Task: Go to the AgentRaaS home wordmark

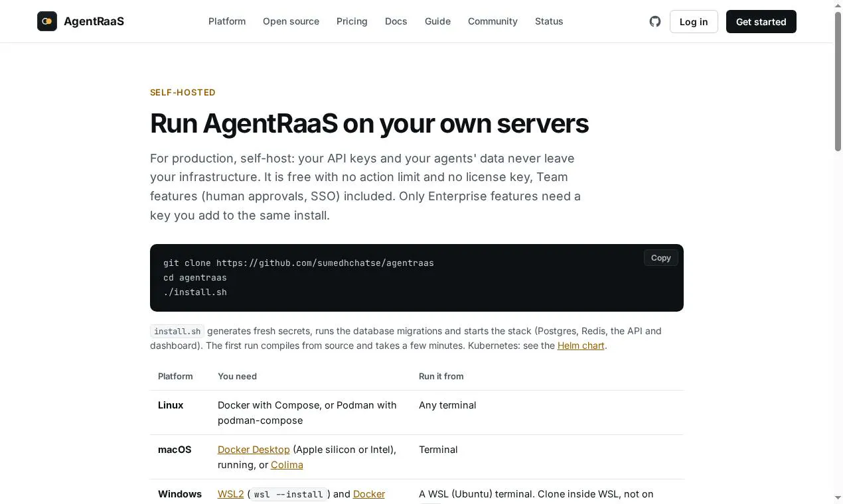Action: tap(94, 21)
